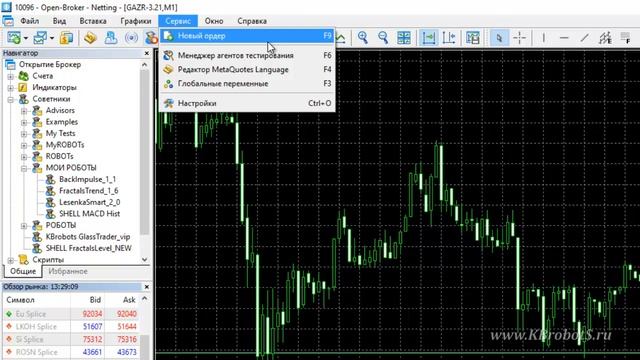Expand the Examples folder
The image size is (640, 360).
[24, 122]
